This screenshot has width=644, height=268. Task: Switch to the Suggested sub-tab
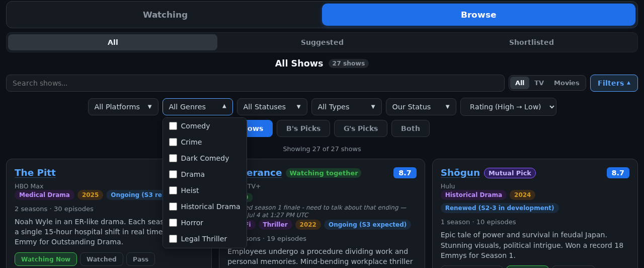[x=322, y=42]
